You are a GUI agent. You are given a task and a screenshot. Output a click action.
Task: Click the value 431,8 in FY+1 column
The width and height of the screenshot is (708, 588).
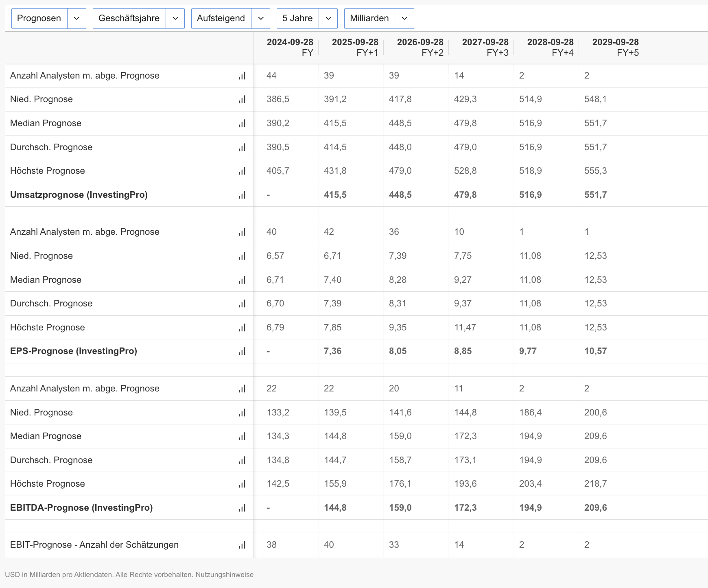pyautogui.click(x=335, y=171)
